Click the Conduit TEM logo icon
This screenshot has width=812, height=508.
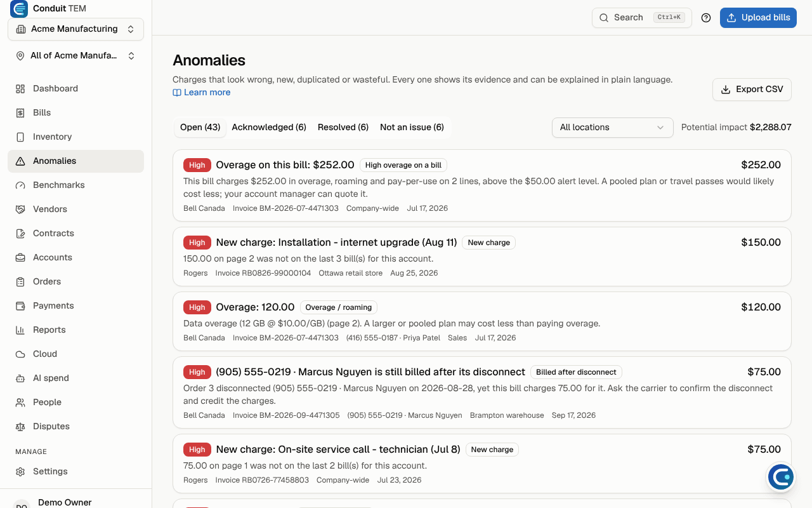click(x=19, y=9)
